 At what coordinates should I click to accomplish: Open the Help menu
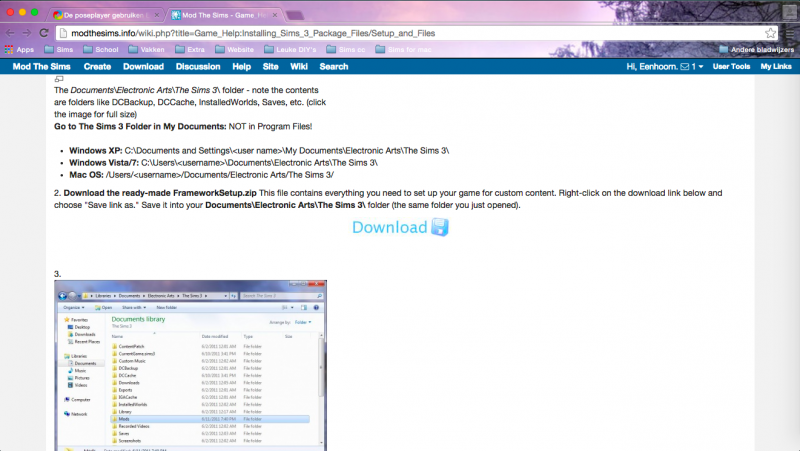coord(241,66)
